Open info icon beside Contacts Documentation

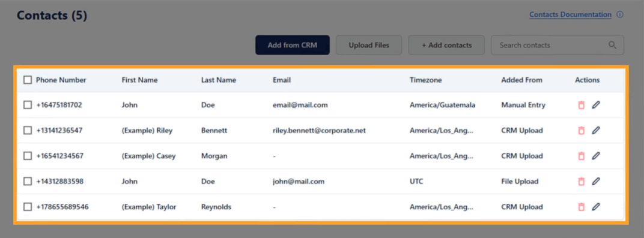tap(620, 15)
